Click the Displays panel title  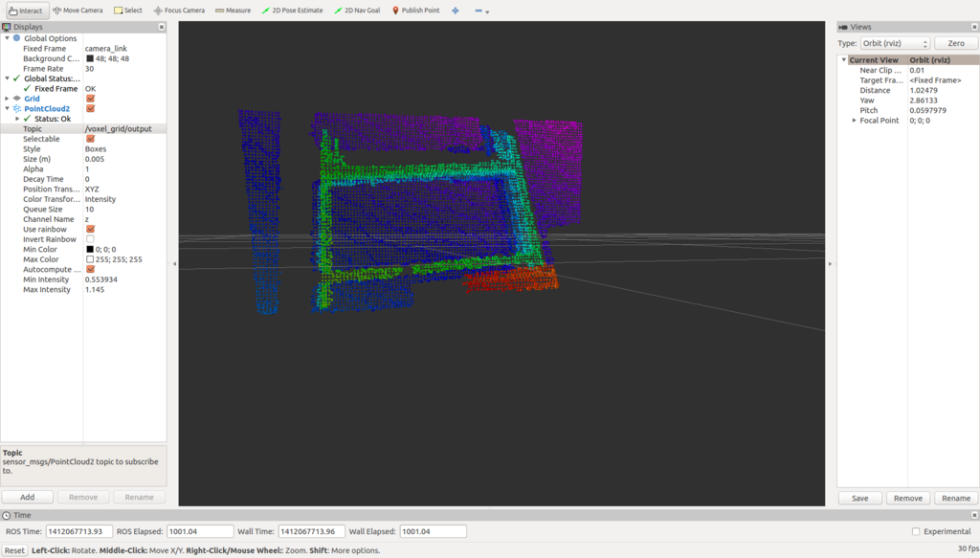[x=29, y=27]
